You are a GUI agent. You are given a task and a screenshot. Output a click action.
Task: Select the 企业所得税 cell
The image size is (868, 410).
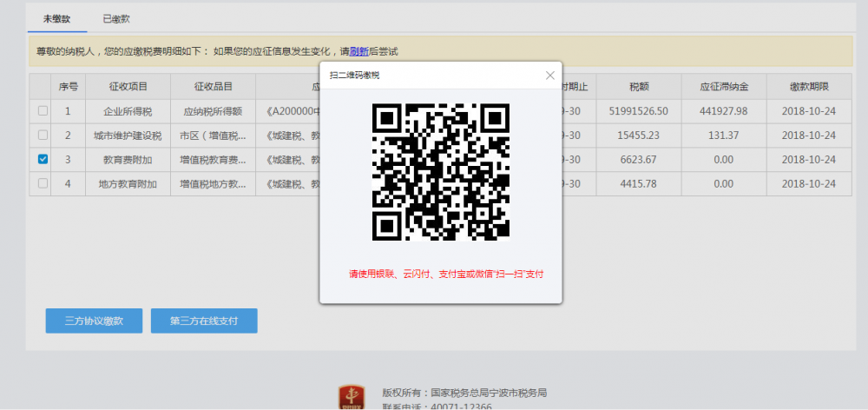[128, 111]
